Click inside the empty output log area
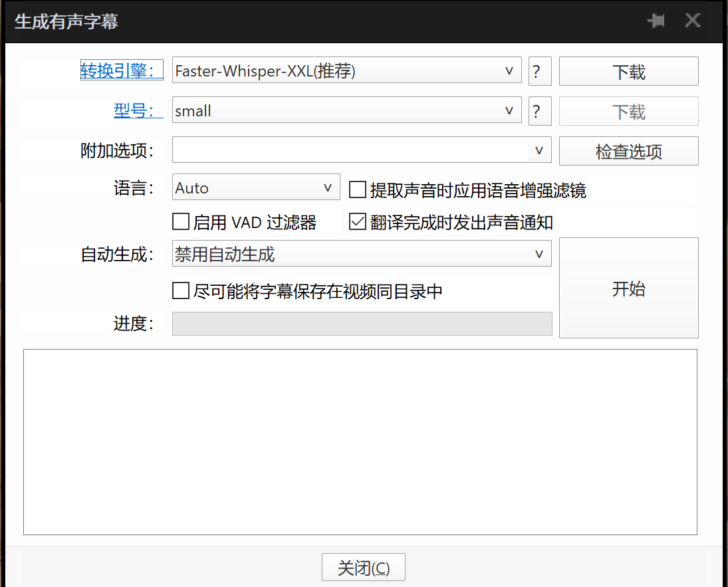Viewport: 728px width, 587px height. [360, 442]
